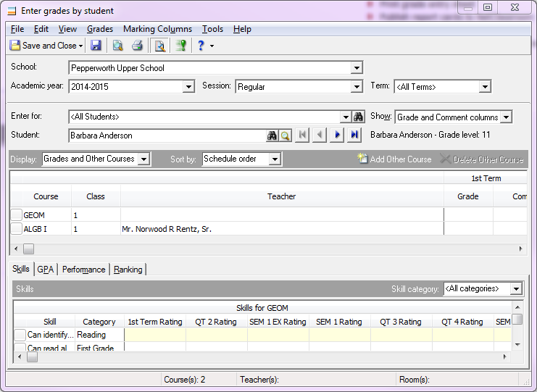Go to next student arrow button

337,135
